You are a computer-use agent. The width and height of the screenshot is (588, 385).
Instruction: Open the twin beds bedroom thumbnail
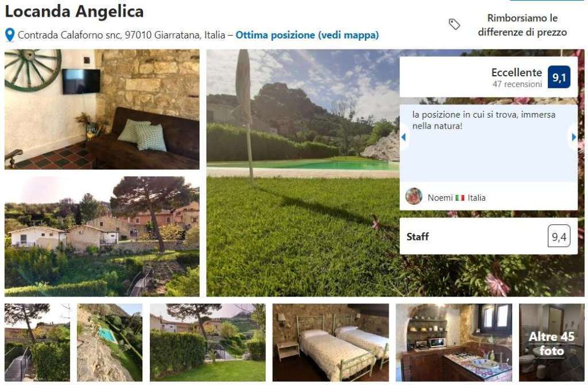pyautogui.click(x=331, y=343)
